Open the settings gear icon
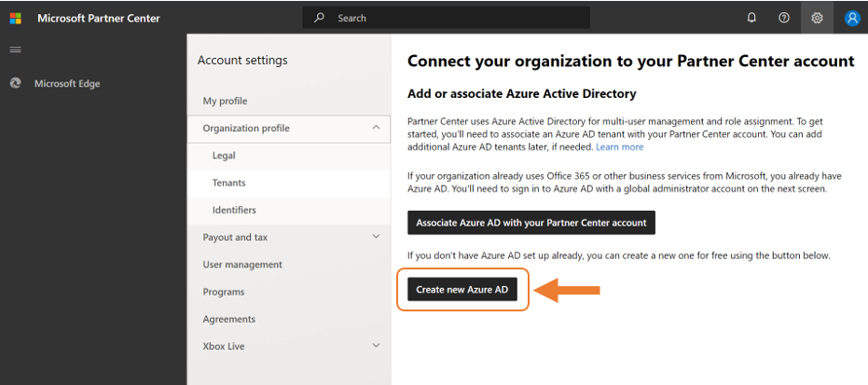Viewport: 868px width, 385px height. pos(817,18)
